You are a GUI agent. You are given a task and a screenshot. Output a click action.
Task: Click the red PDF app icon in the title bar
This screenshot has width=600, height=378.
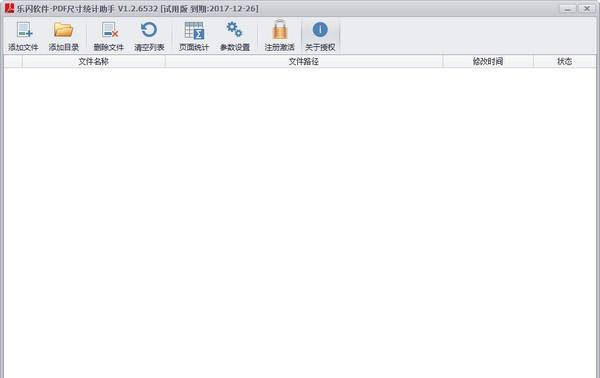(x=9, y=8)
